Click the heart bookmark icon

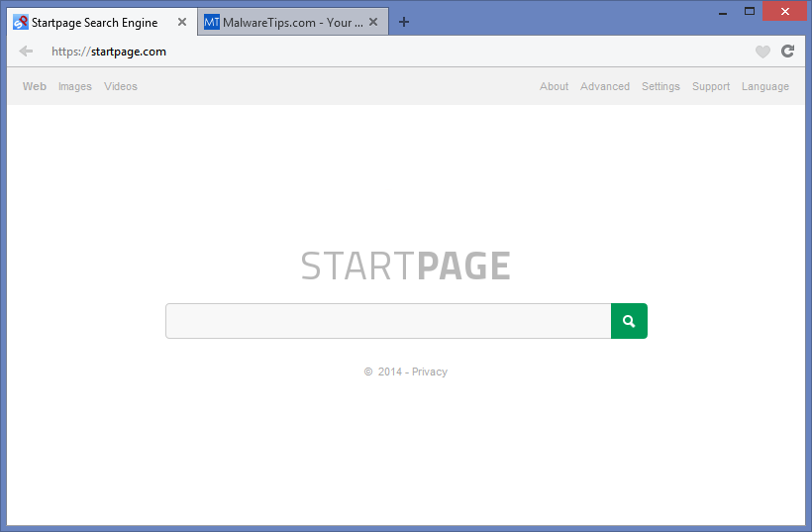point(762,52)
